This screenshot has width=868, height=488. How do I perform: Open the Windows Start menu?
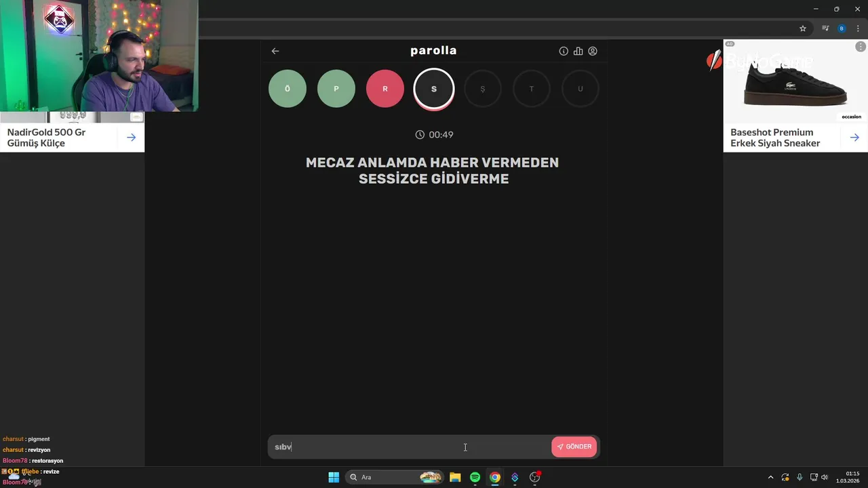[x=334, y=477]
